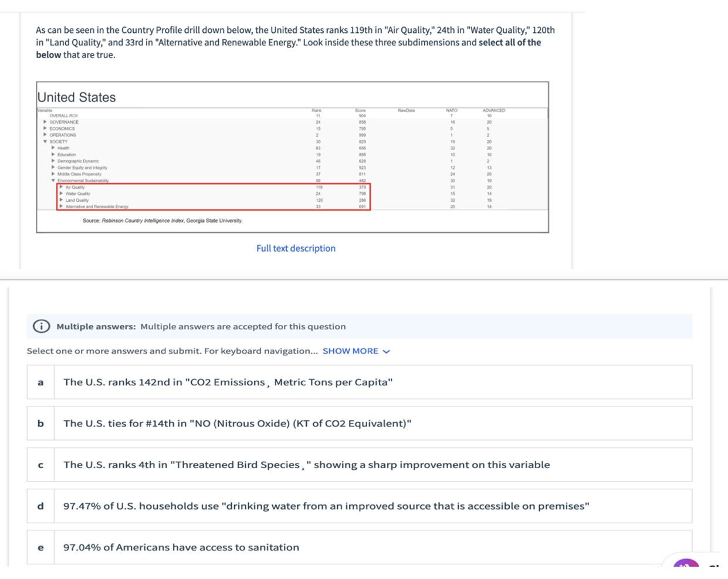
Task: Open the purple chat bubble icon
Action: tap(686, 565)
